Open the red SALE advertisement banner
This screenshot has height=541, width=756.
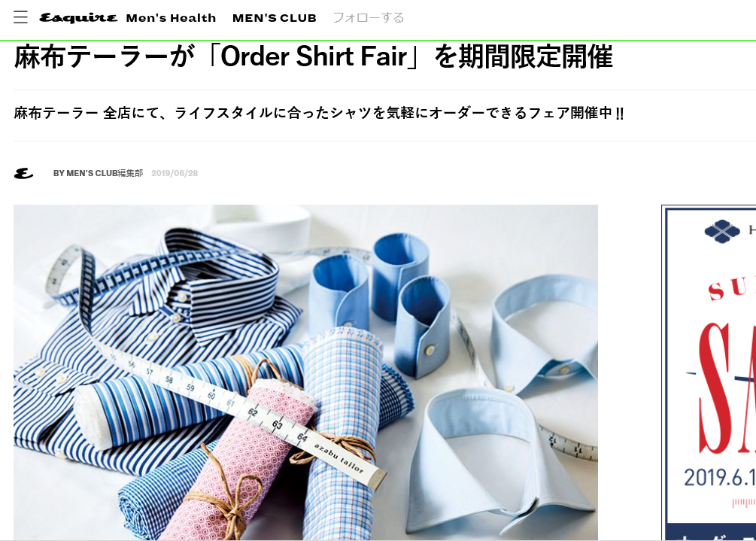pyautogui.click(x=709, y=372)
